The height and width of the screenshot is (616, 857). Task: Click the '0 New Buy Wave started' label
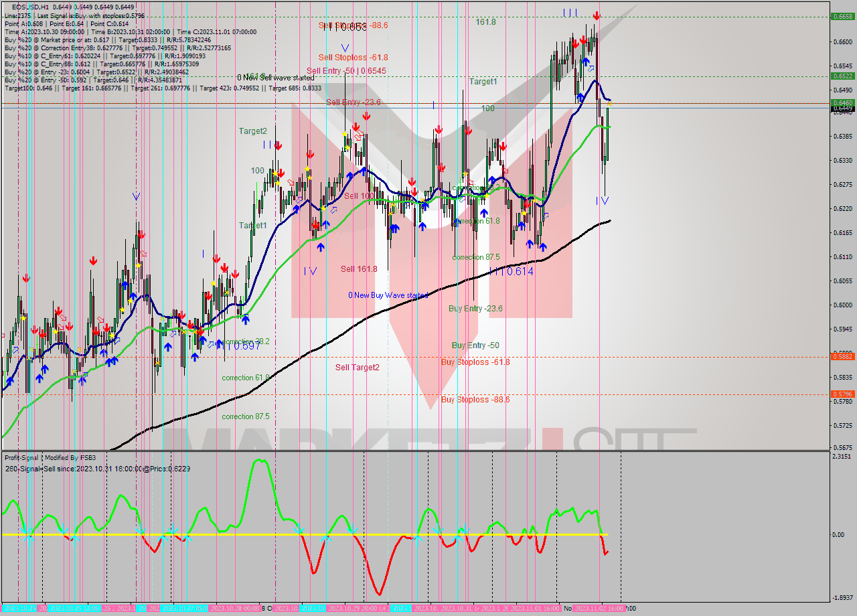click(388, 295)
